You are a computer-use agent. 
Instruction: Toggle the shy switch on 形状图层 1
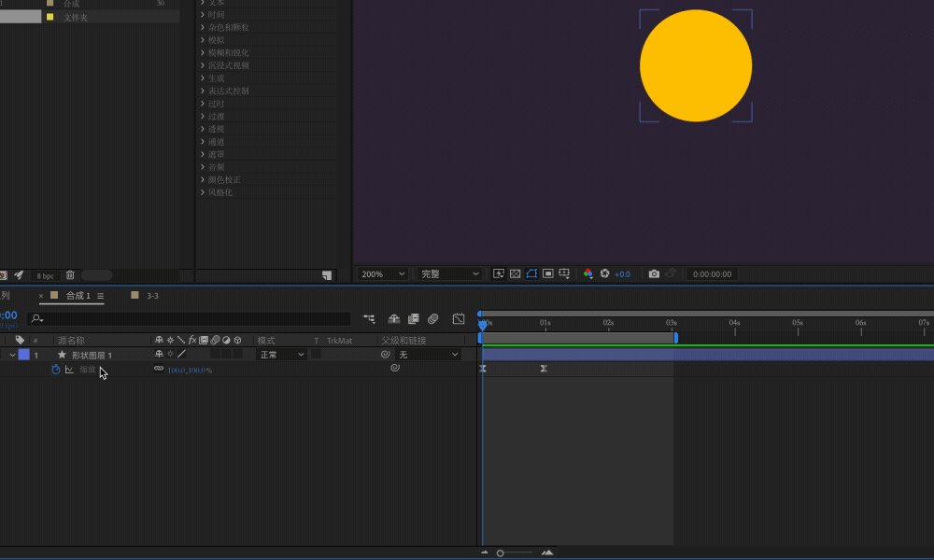click(x=159, y=354)
